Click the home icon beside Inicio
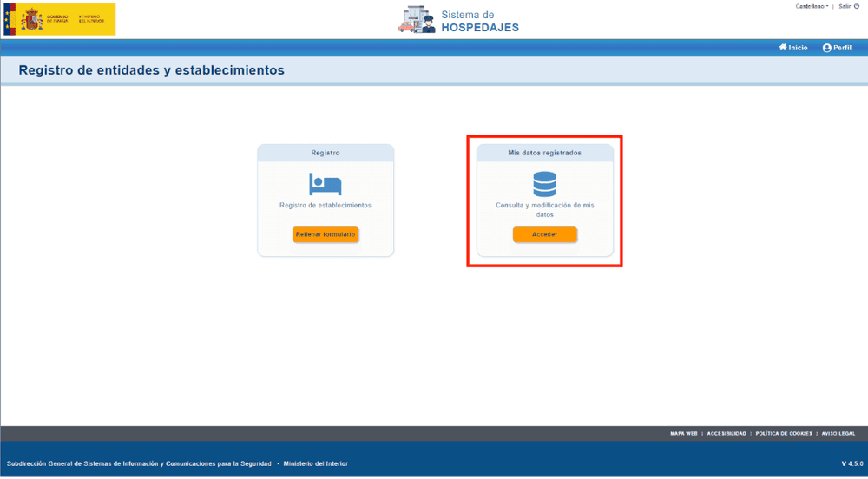 coord(783,48)
